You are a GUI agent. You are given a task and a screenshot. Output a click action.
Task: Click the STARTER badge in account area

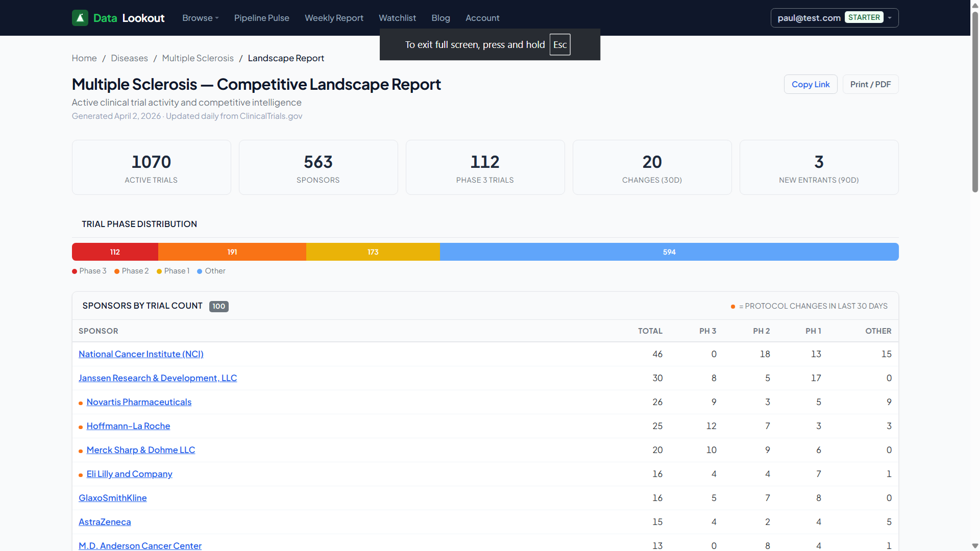point(864,17)
